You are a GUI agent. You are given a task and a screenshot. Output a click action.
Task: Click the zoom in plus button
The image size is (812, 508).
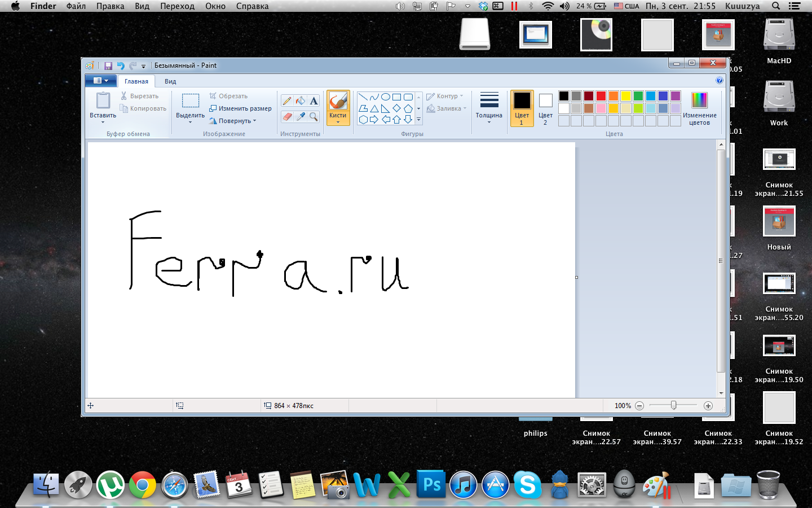coord(708,406)
